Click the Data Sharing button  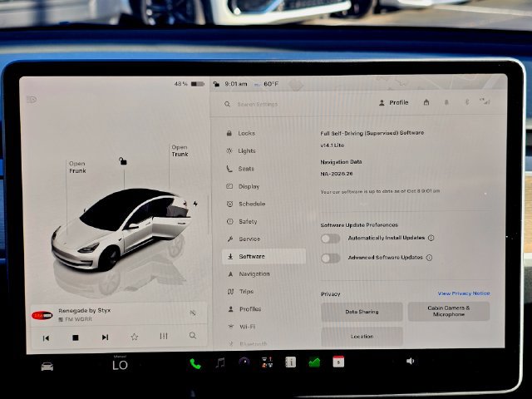point(362,312)
